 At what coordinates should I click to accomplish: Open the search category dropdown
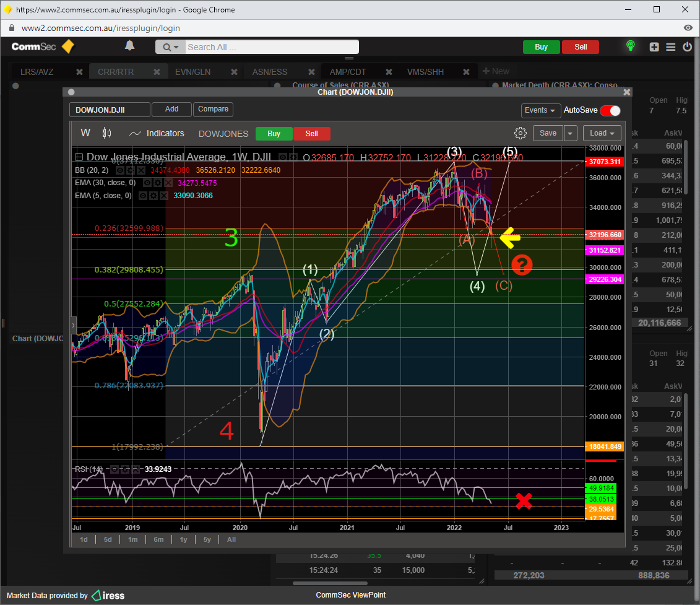coord(171,47)
